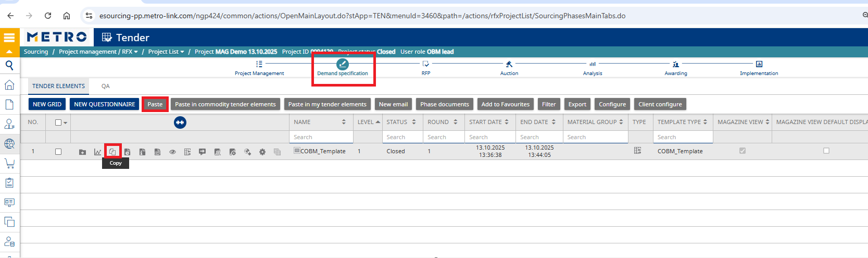Screen dimensions: 868x258
Task: Open the gear settings icon in row 1
Action: (262, 152)
